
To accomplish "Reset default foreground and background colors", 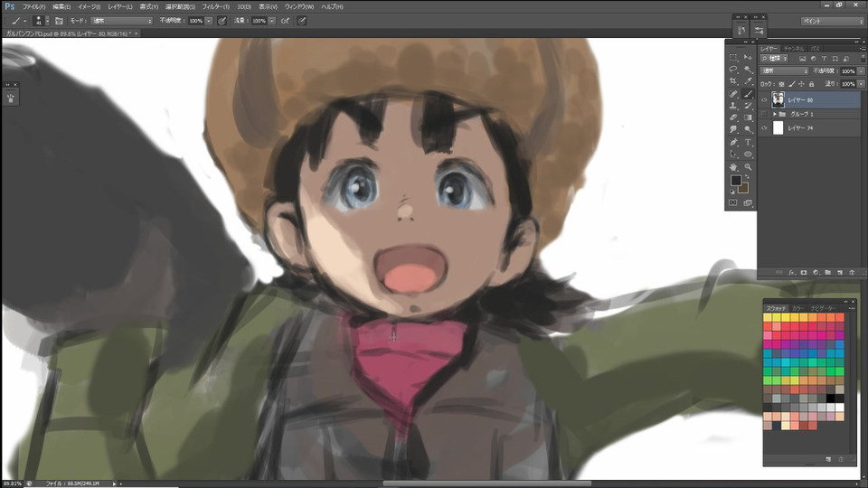I will (x=731, y=192).
